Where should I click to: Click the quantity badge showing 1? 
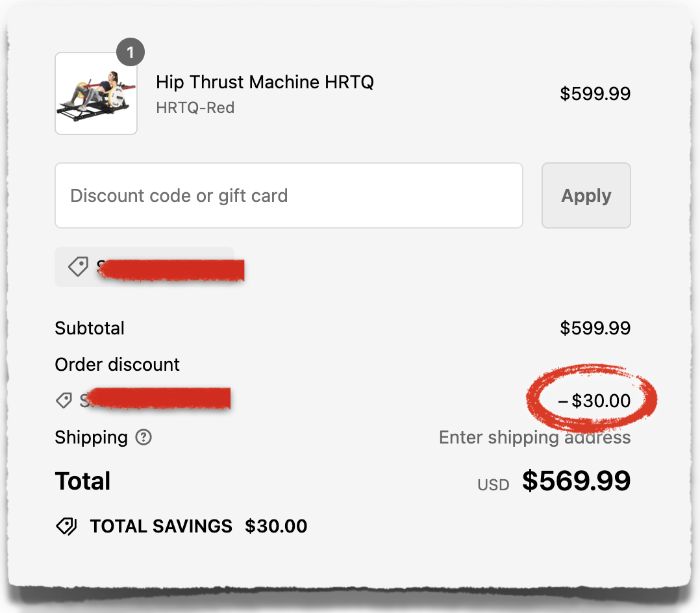[131, 52]
